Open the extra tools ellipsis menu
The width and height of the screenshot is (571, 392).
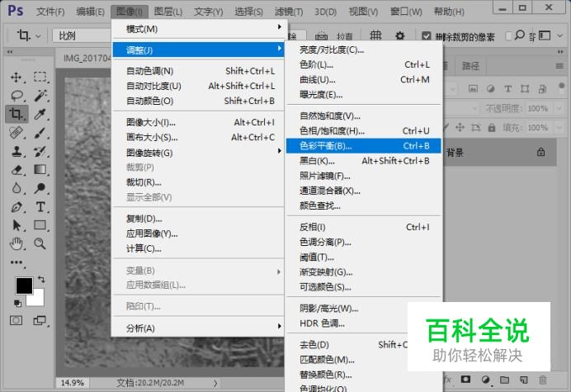click(x=17, y=262)
